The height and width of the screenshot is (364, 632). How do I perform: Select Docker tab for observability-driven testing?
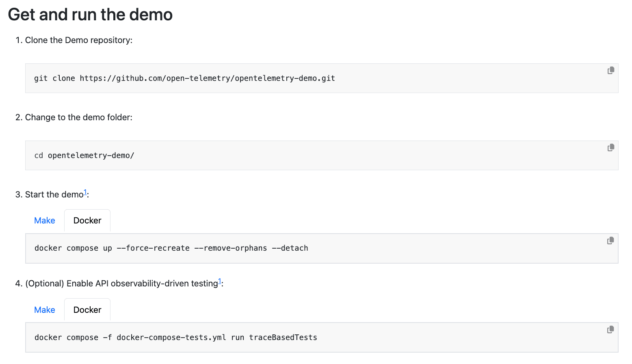(x=87, y=310)
